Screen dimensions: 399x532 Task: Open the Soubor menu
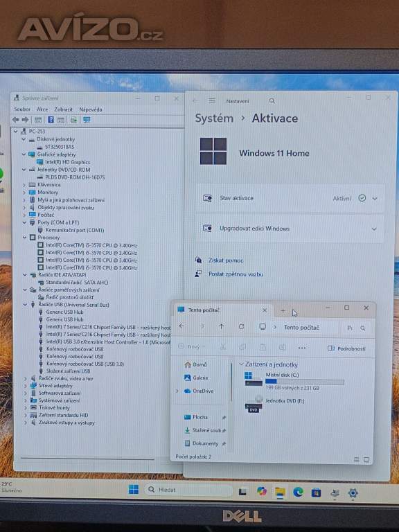(x=22, y=109)
